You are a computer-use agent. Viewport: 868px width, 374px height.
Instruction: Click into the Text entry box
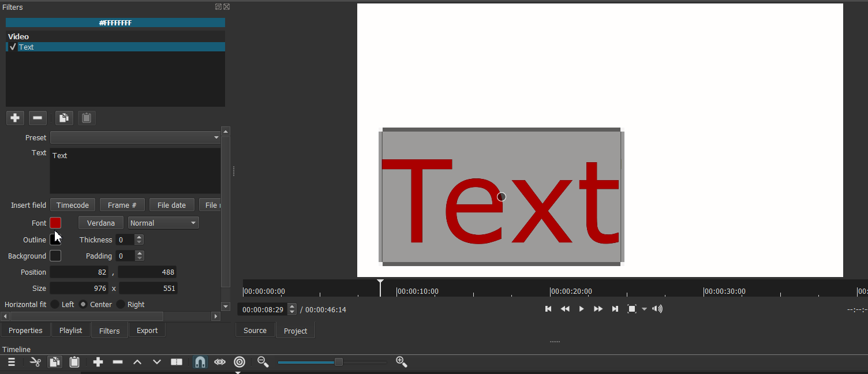pos(135,171)
